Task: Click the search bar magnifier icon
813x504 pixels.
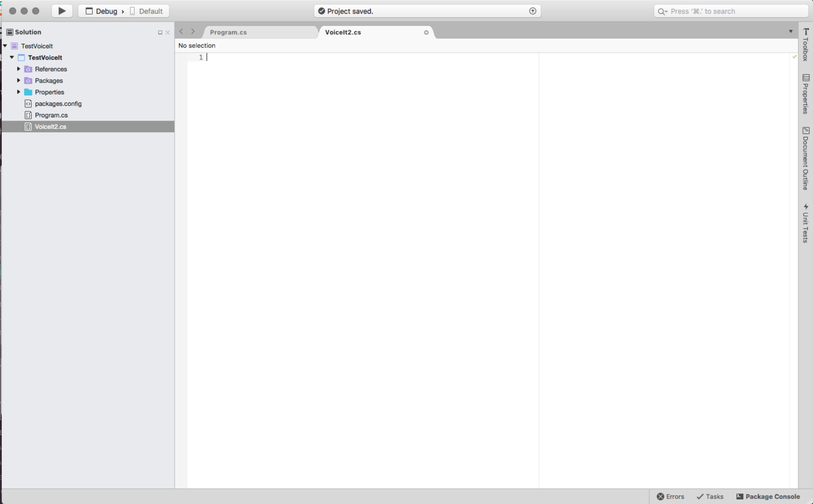Action: 662,11
